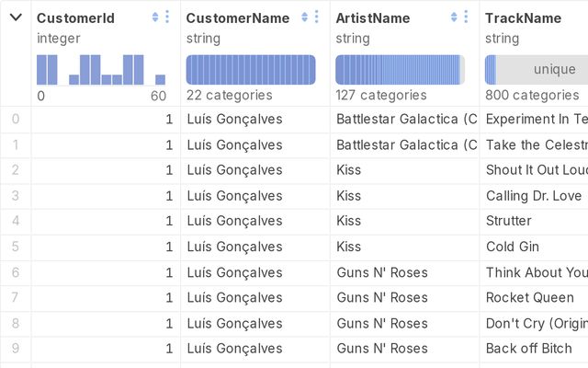The height and width of the screenshot is (368, 588).
Task: Click the 'Rocket Queen' track cell
Action: click(530, 297)
